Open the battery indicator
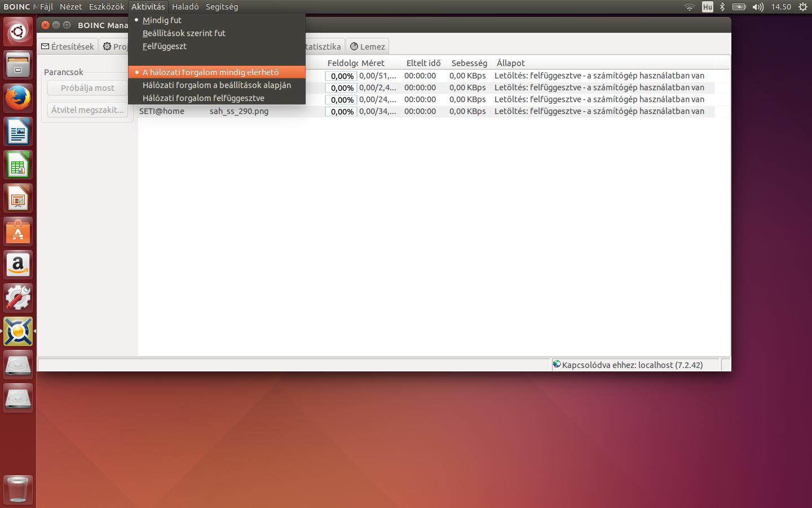This screenshot has height=508, width=812. [739, 7]
